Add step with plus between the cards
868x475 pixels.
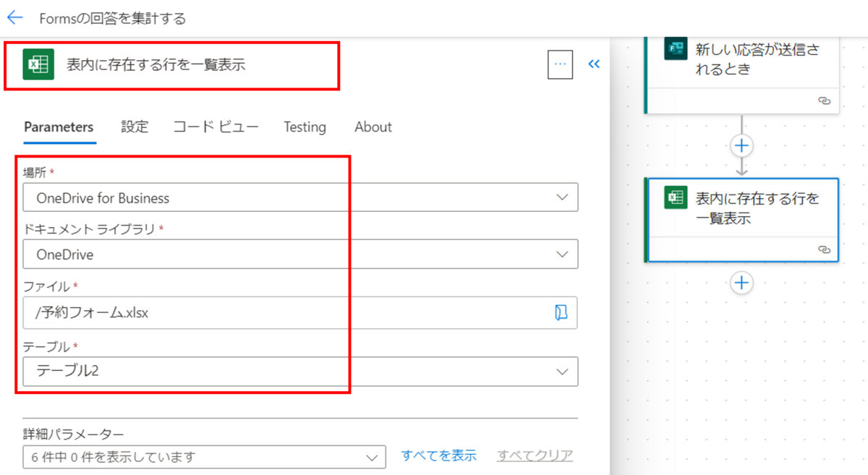tap(741, 146)
